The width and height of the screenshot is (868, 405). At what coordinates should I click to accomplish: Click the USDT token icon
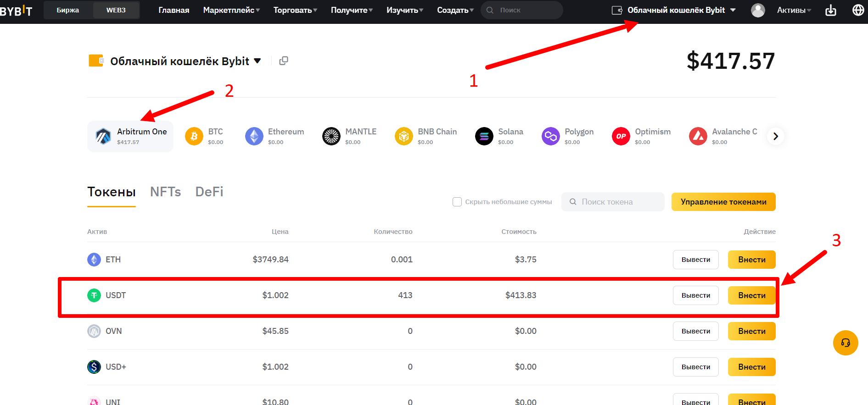[x=94, y=295]
